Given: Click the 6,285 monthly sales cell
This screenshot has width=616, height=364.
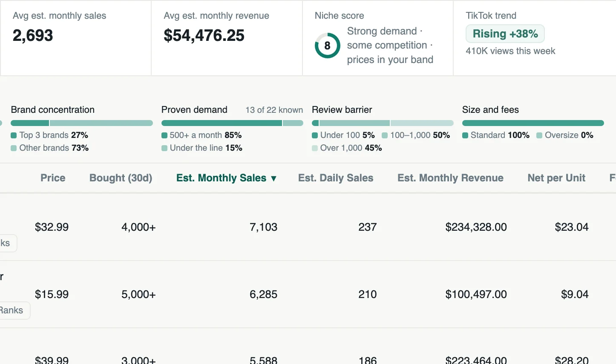Looking at the screenshot, I should coord(263,294).
